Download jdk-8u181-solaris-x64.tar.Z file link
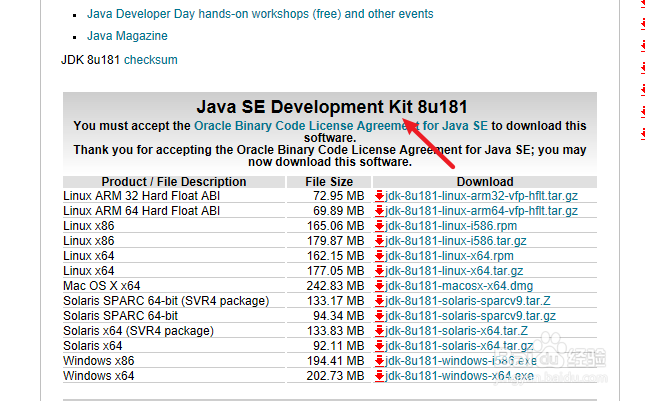645x401 pixels. click(x=457, y=331)
